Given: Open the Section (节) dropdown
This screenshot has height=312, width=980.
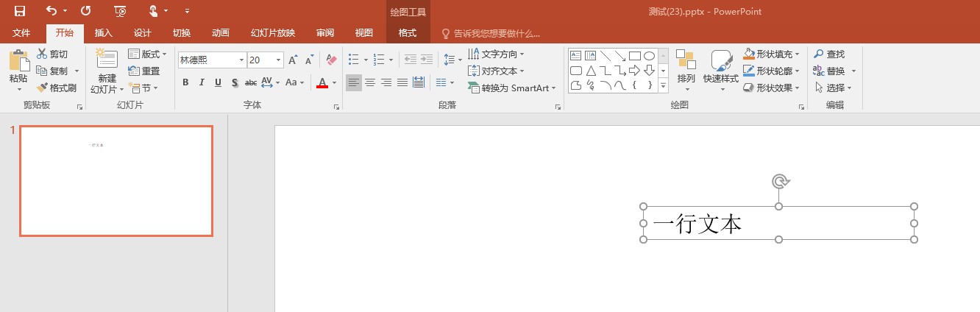Looking at the screenshot, I should (142, 88).
